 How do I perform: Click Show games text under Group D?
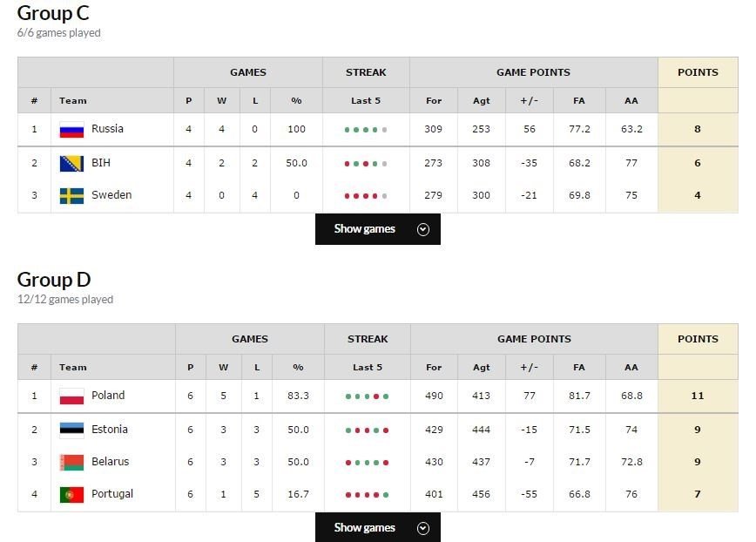click(365, 528)
